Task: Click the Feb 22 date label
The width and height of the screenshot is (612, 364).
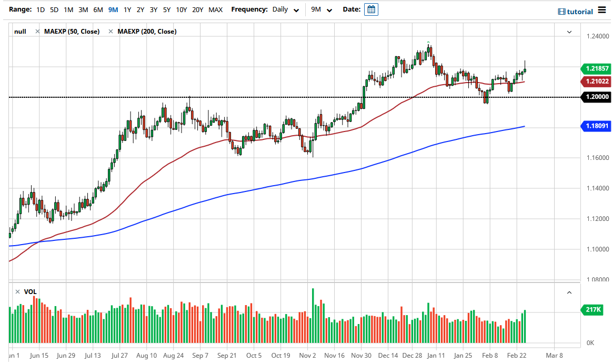Action: point(517,356)
